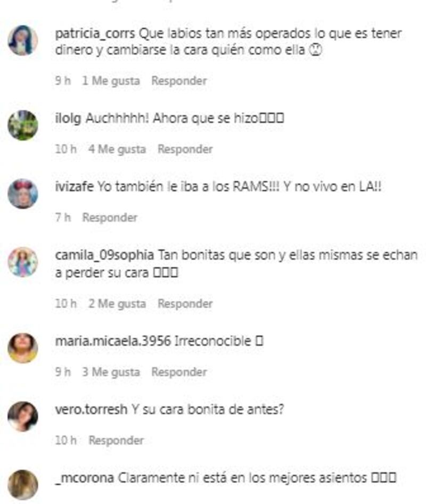View the 4 Me gusta on ilolg comment

[x=117, y=149]
